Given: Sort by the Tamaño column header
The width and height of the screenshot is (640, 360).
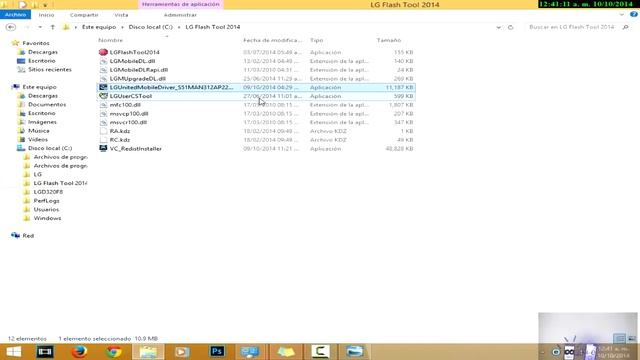Looking at the screenshot, I should 389,40.
